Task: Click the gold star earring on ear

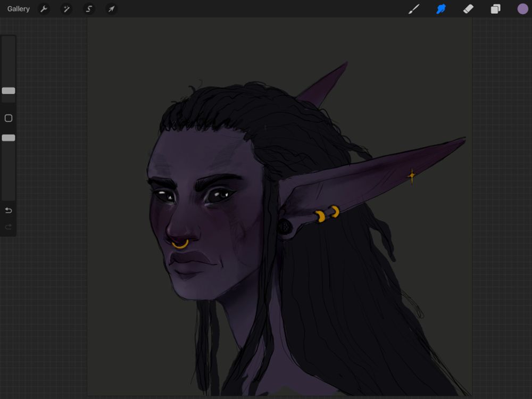Action: (x=411, y=176)
